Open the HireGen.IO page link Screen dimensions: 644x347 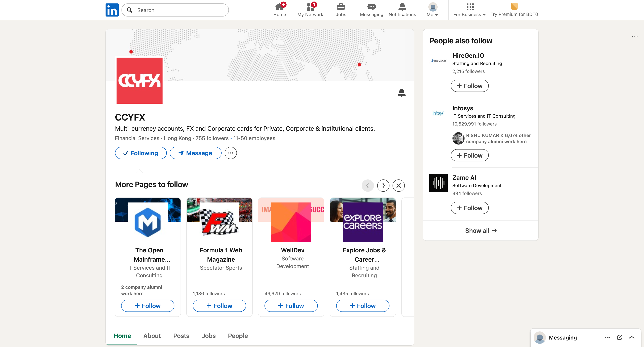point(468,56)
